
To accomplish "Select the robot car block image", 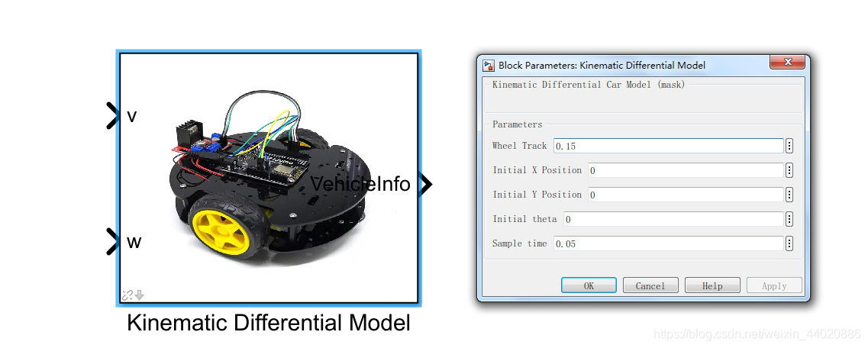I will click(269, 177).
